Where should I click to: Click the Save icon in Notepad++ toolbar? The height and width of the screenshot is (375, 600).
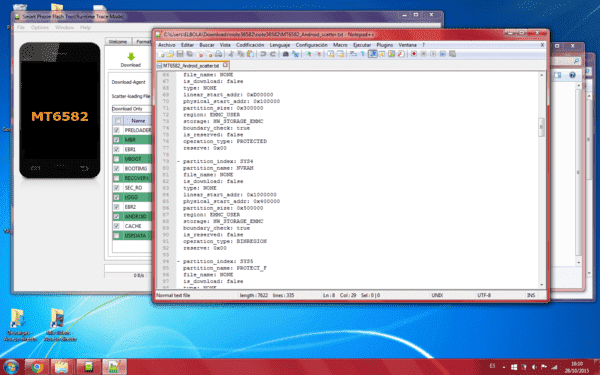coord(180,54)
